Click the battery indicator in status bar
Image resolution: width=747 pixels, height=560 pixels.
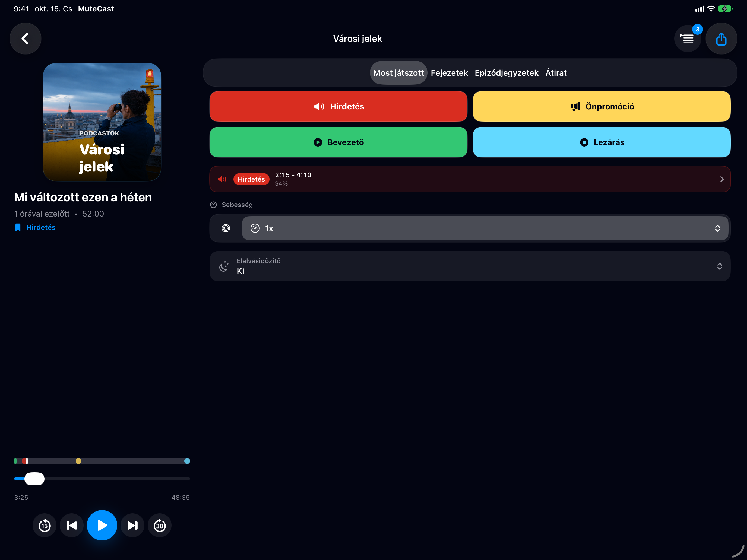tap(725, 9)
